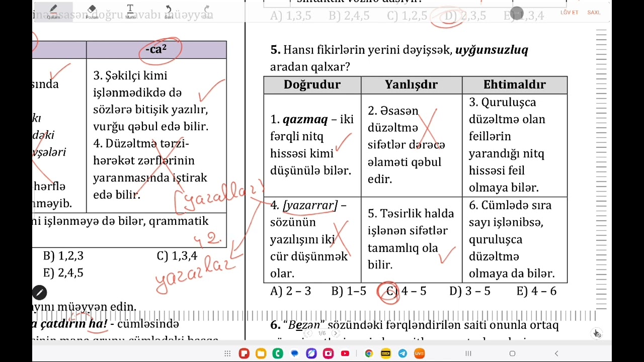Click the Yanlışdır column header
Screen dimensions: 644x362
412,85
